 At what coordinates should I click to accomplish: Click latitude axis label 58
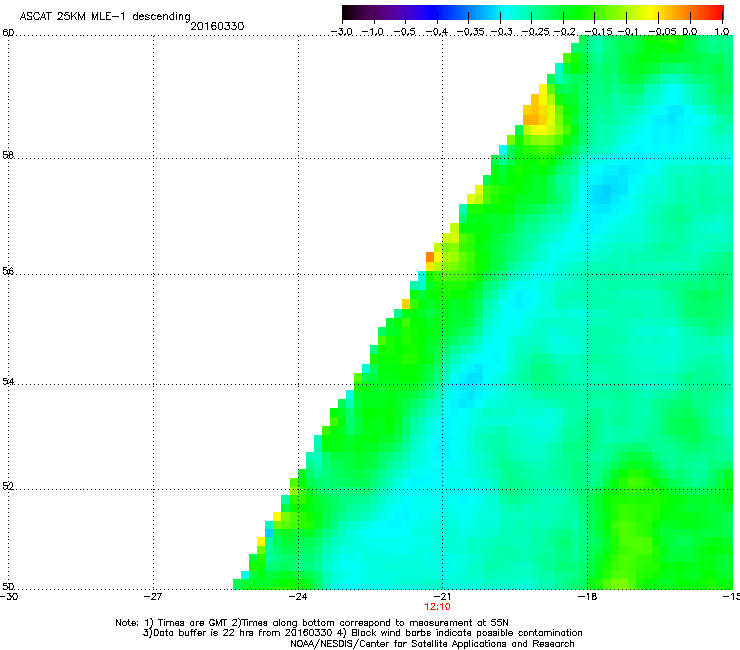pyautogui.click(x=8, y=155)
